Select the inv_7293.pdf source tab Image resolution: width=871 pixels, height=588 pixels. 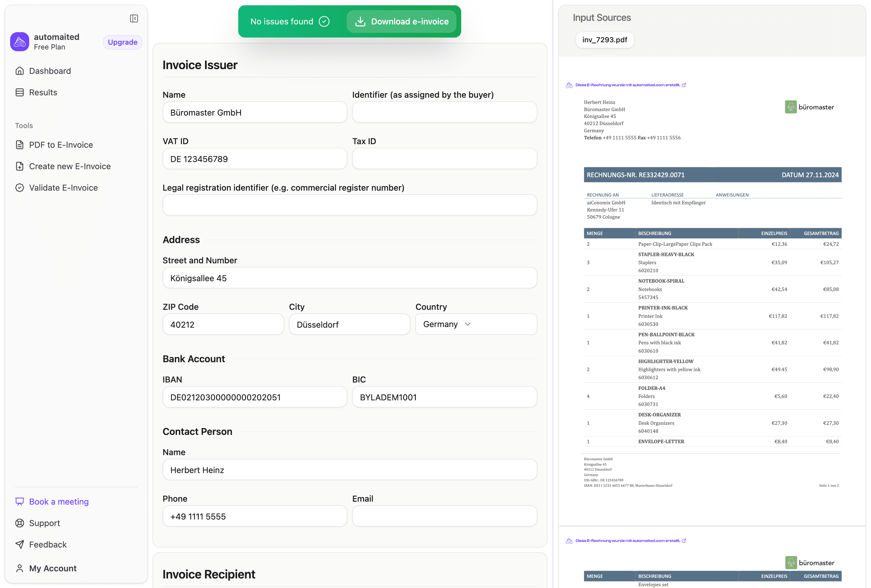(604, 40)
